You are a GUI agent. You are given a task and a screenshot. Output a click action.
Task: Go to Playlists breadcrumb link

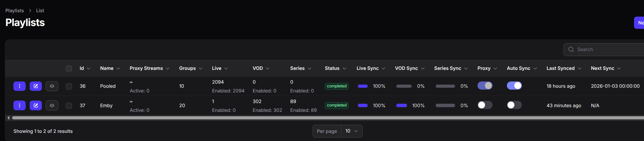15,11
